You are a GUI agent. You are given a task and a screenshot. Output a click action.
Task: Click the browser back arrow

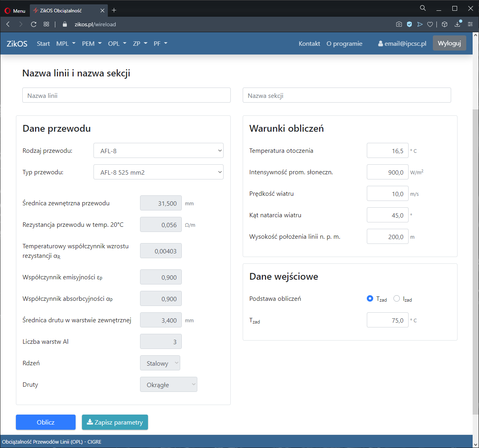point(8,24)
